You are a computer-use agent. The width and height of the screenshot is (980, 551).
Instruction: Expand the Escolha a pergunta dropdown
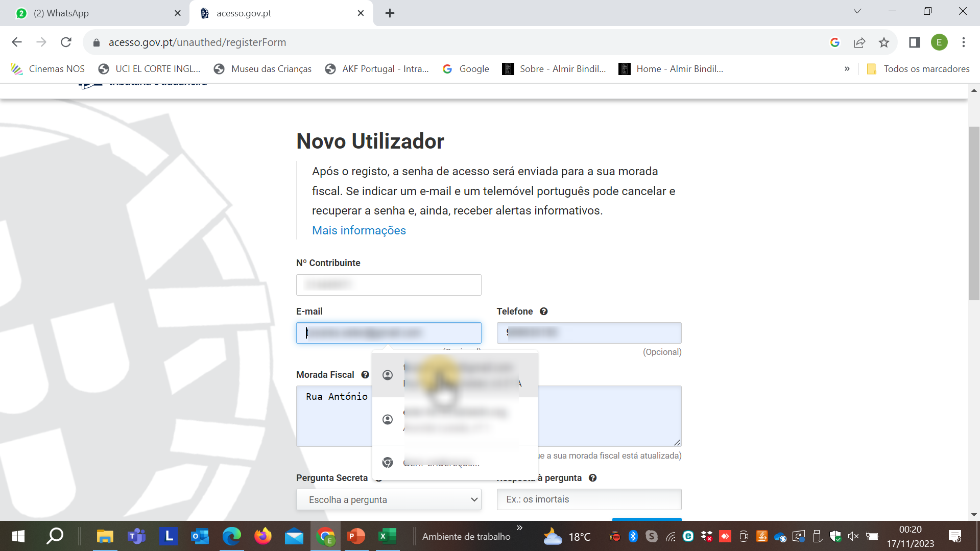click(389, 499)
